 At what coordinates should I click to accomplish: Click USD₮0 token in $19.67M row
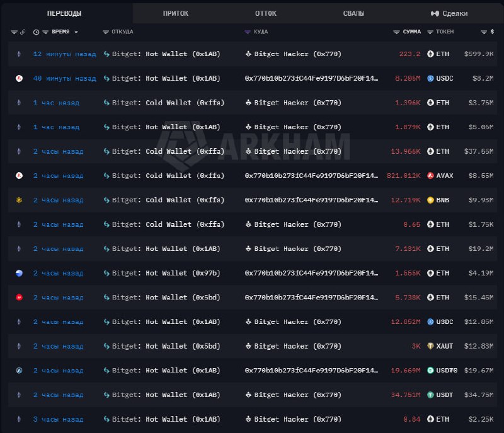pyautogui.click(x=442, y=371)
